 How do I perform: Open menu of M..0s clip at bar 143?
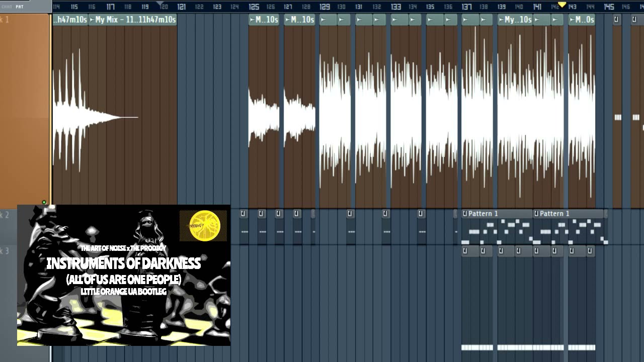(x=572, y=20)
